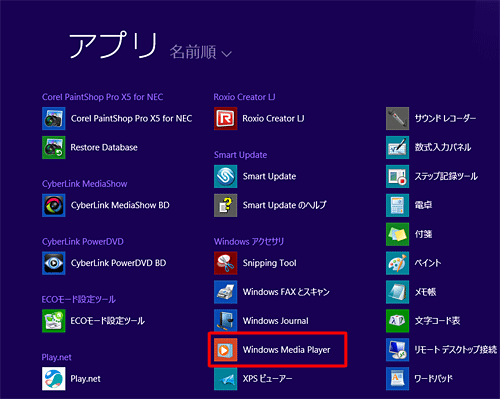Select the Restore Database label

[x=104, y=147]
